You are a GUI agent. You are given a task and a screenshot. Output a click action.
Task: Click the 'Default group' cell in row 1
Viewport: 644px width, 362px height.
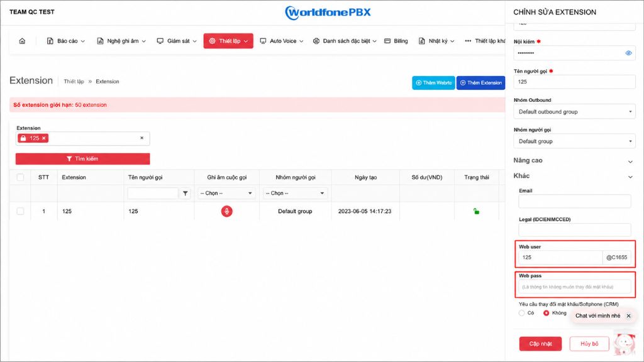295,211
